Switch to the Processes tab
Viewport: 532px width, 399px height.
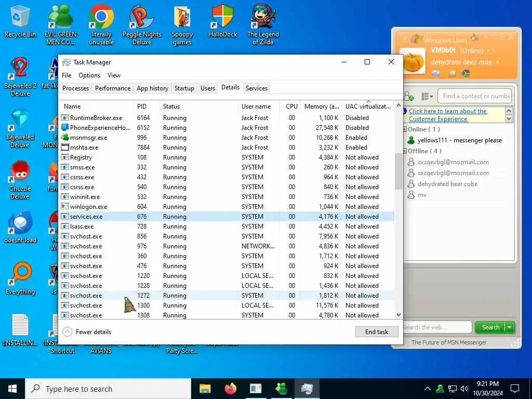[x=75, y=88]
